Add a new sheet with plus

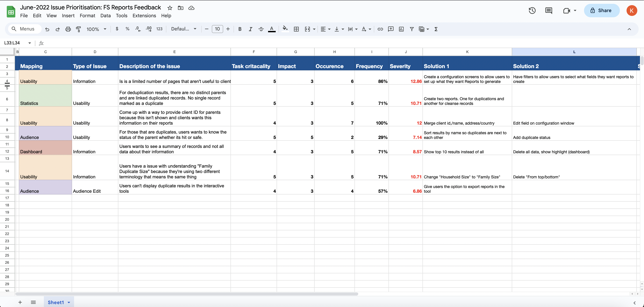(20, 302)
